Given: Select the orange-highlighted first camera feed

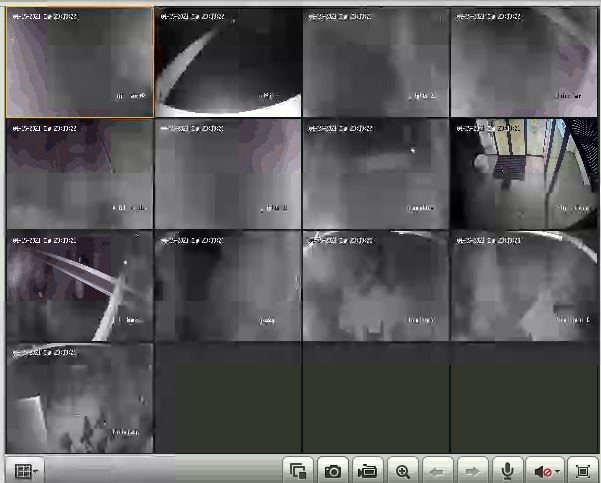Looking at the screenshot, I should pyautogui.click(x=80, y=63).
